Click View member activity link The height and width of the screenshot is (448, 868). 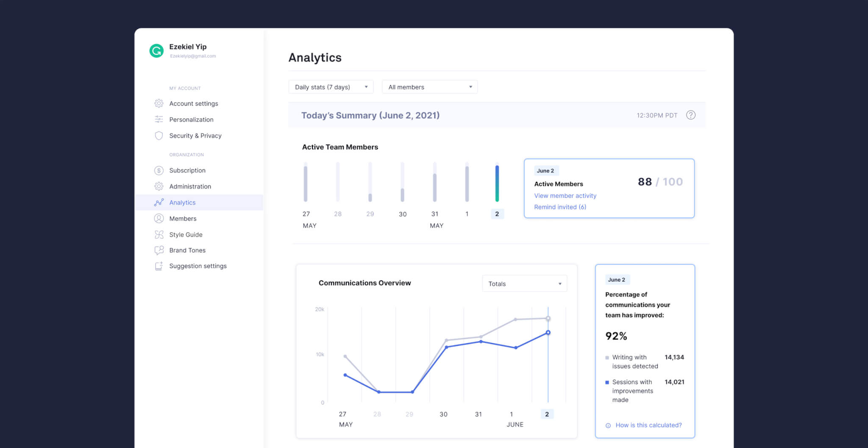pos(565,196)
